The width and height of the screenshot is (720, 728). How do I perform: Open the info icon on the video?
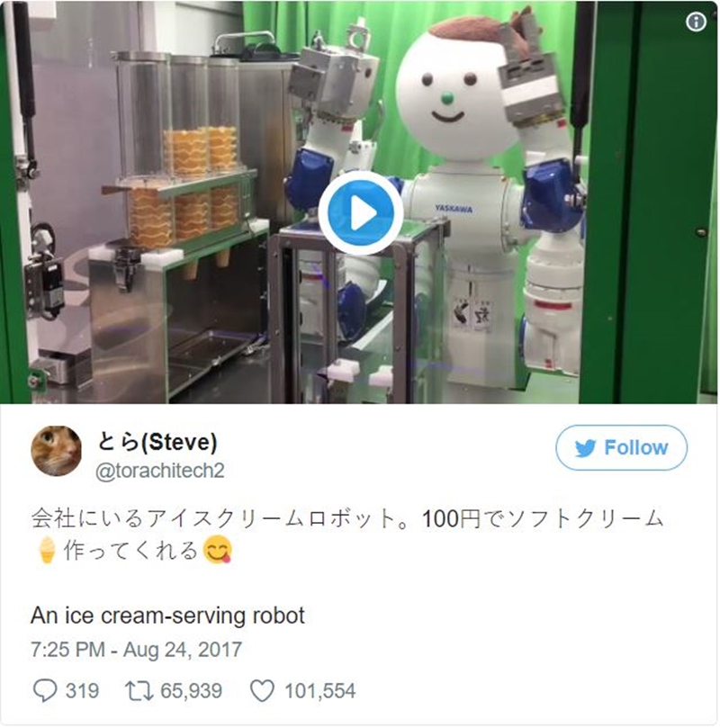[696, 22]
